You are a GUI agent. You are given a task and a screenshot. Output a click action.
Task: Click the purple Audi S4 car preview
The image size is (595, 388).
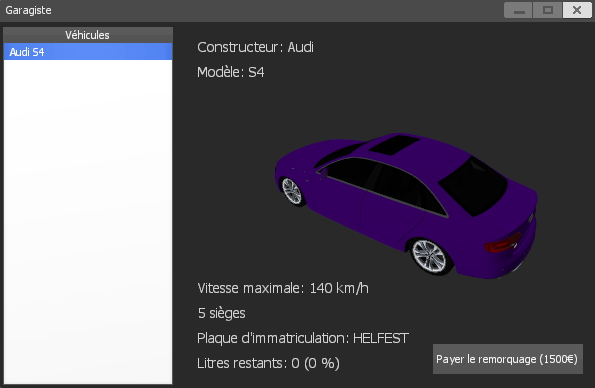pos(406,205)
